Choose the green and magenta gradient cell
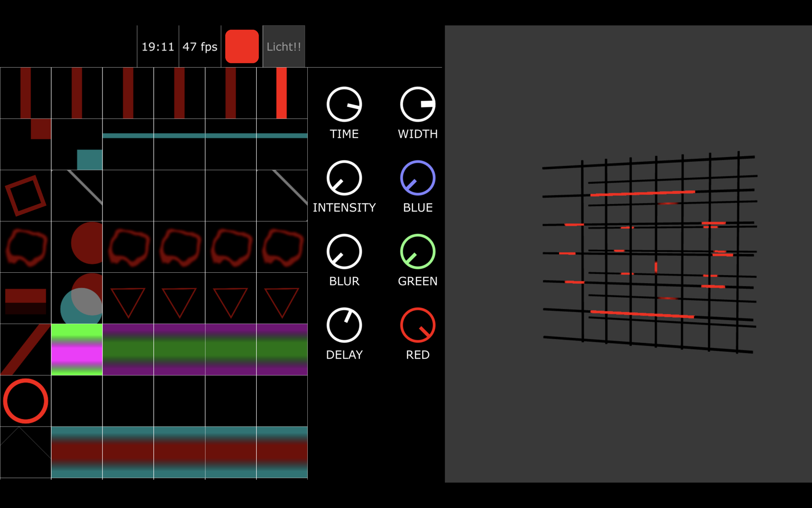The height and width of the screenshot is (508, 812). click(77, 349)
